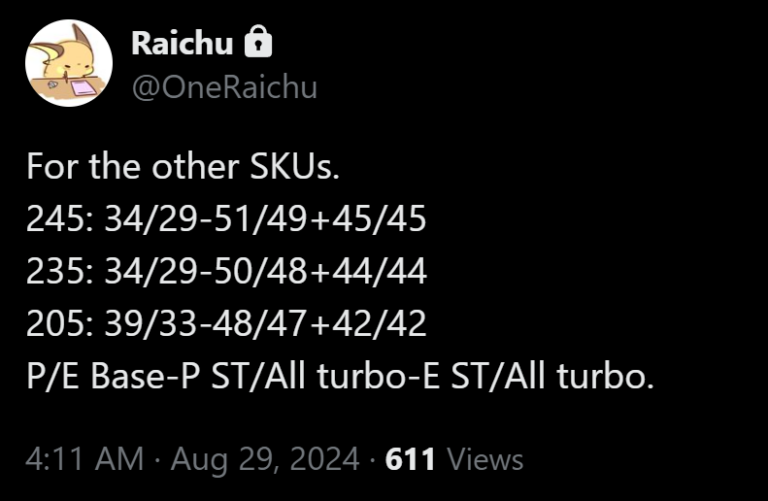This screenshot has height=501, width=768.
Task: Click the line 'For the other SKUs.'
Action: click(184, 166)
